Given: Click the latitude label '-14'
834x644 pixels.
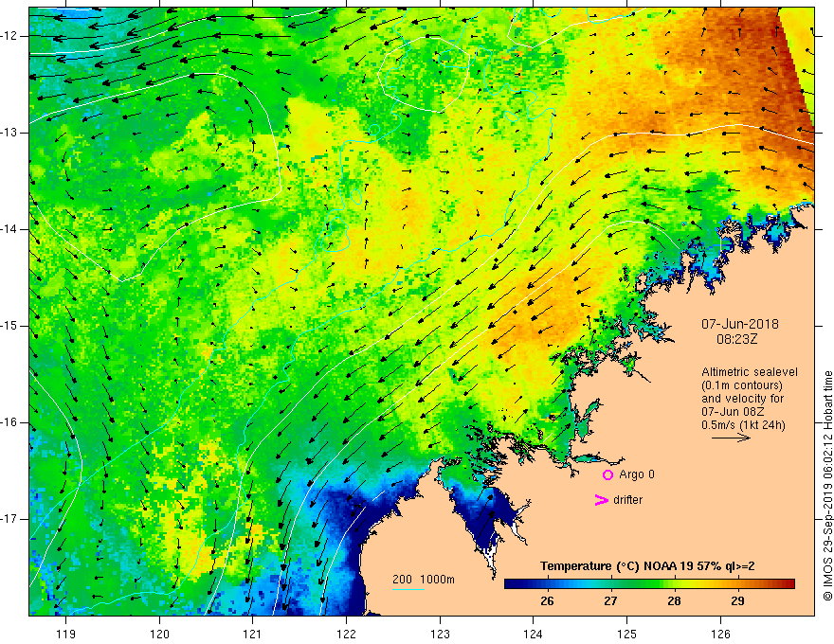Looking at the screenshot, I should point(10,229).
